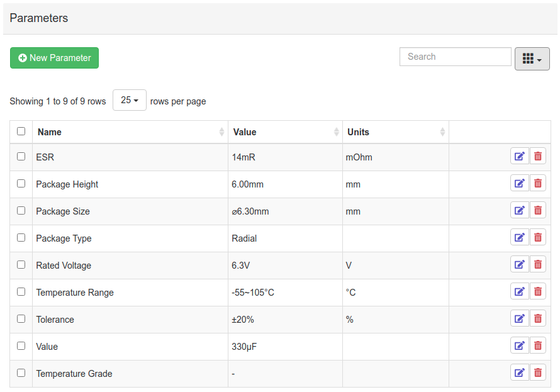The height and width of the screenshot is (392, 560).
Task: Delete the Temperature Grade parameter
Action: [538, 373]
